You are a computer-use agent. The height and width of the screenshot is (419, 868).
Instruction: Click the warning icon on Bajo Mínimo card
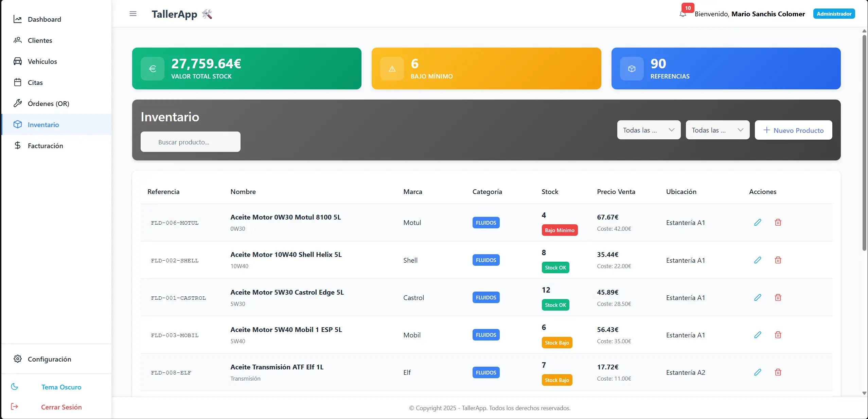pyautogui.click(x=392, y=69)
